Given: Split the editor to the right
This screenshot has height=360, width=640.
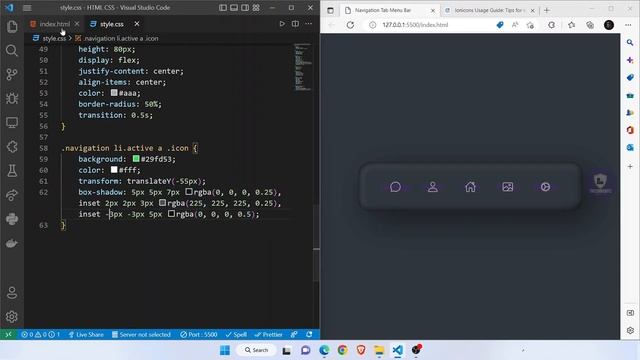Looking at the screenshot, I should point(295,24).
